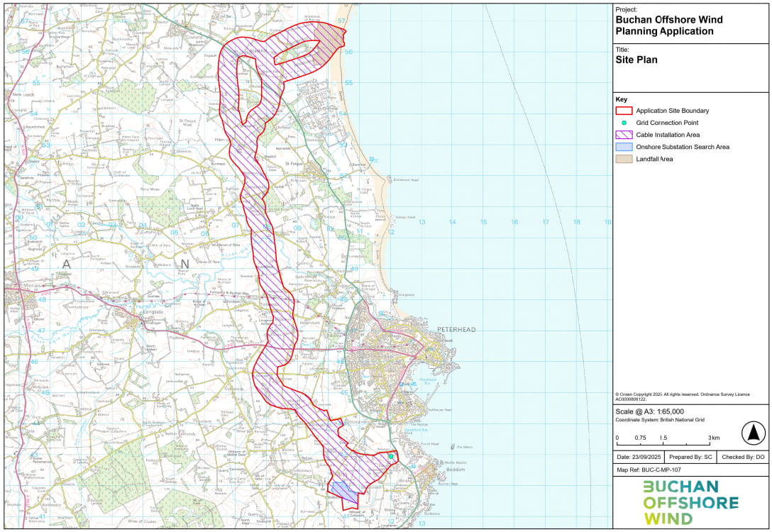The width and height of the screenshot is (772, 532).
Task: Click the Landfall Area legend color swatch
Action: click(624, 159)
